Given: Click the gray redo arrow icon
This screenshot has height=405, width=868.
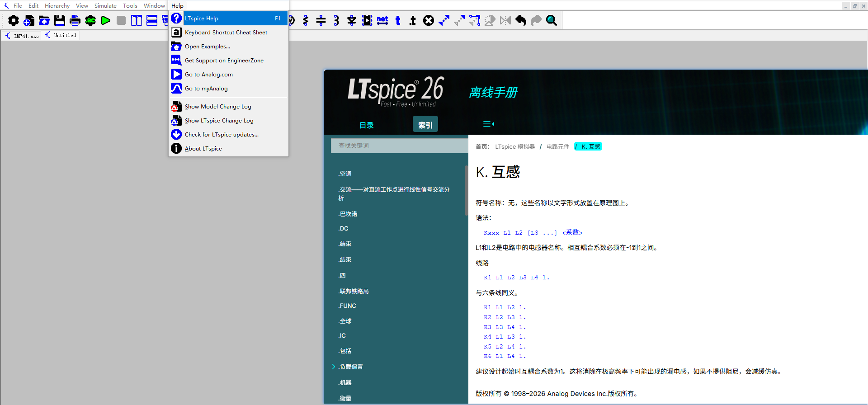Looking at the screenshot, I should point(536,20).
